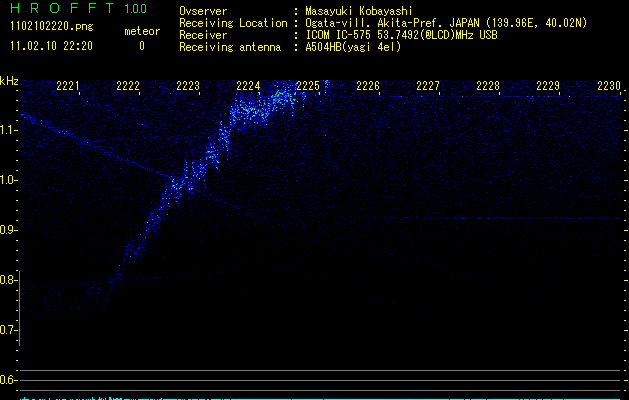Viewport: 629px width, 400px height.
Task: Click the 2225 time marker
Action: click(308, 86)
